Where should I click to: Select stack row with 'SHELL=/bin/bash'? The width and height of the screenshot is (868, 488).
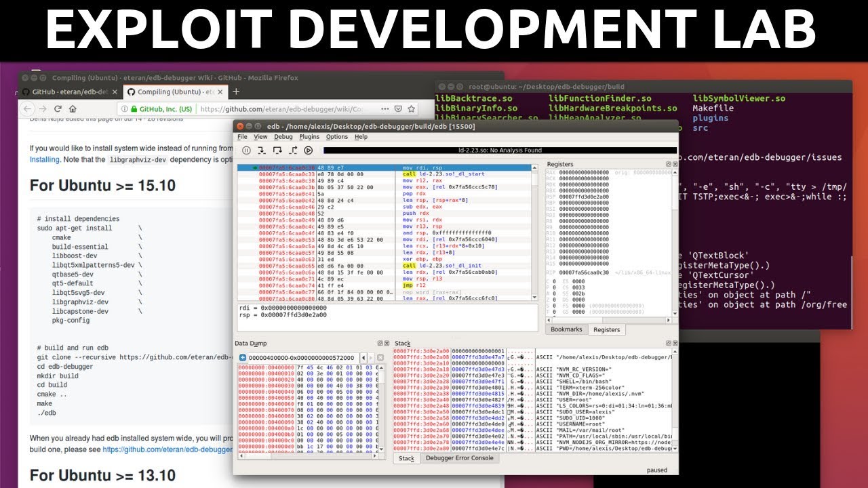pyautogui.click(x=534, y=382)
